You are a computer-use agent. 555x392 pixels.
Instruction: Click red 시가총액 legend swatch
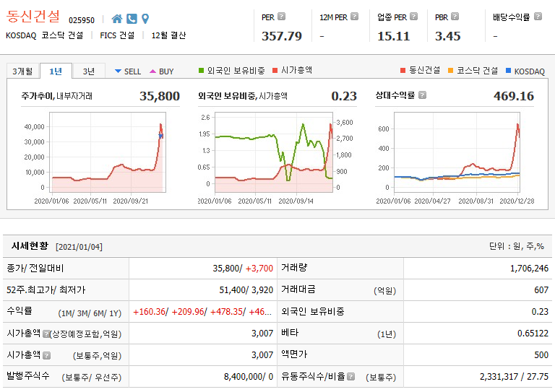point(275,70)
